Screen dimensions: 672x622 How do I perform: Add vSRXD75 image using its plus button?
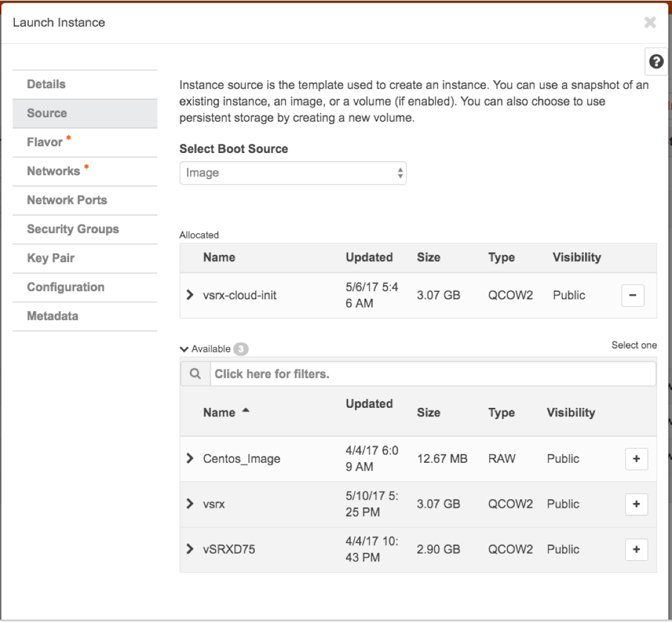coord(636,549)
